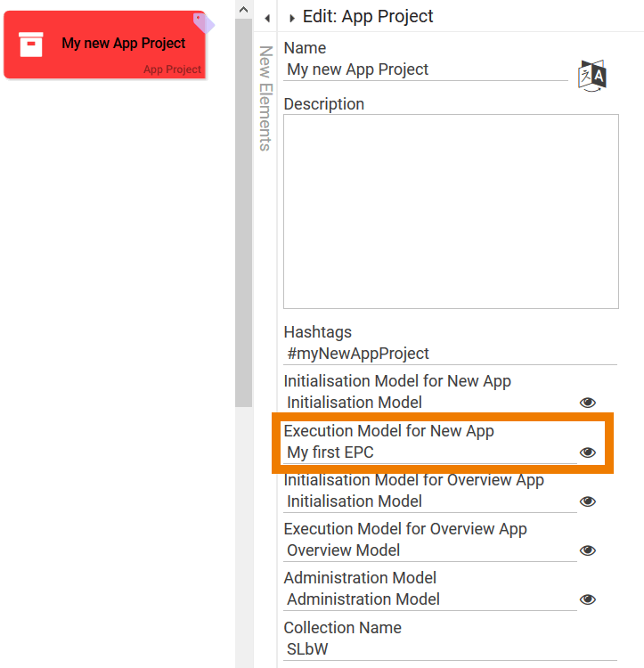
Task: Click the Name input field
Action: (426, 69)
